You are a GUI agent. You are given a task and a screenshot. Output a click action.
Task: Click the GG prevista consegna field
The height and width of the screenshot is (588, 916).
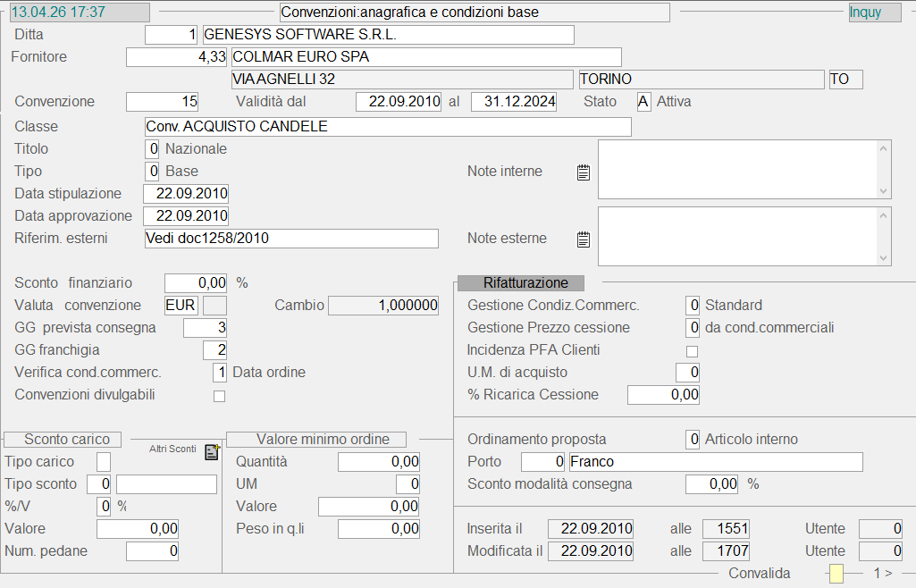(x=206, y=328)
